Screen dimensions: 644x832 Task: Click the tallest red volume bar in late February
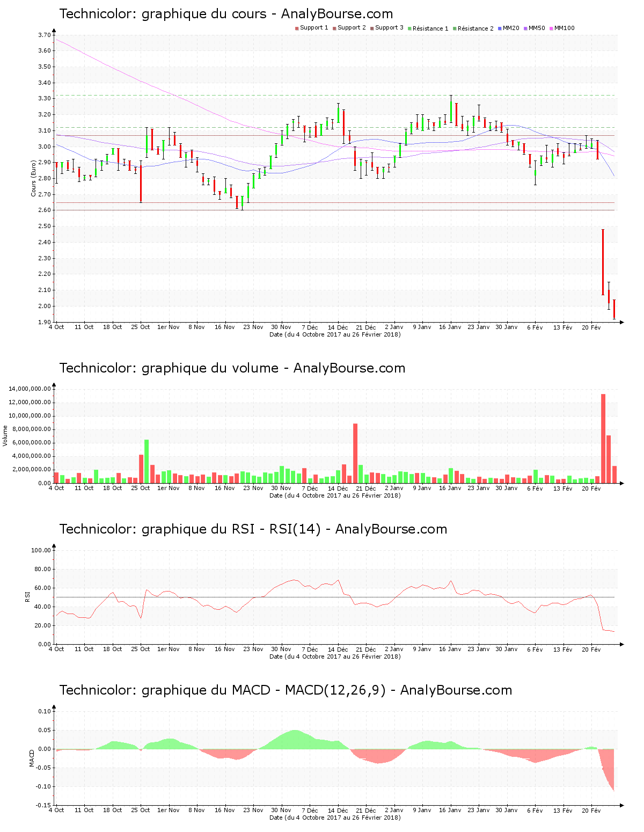[603, 439]
